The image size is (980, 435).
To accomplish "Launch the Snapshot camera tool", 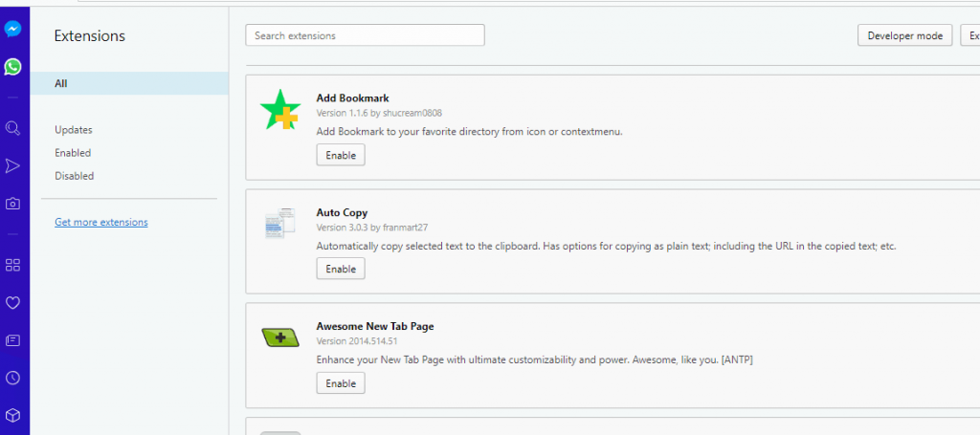I will pos(12,204).
